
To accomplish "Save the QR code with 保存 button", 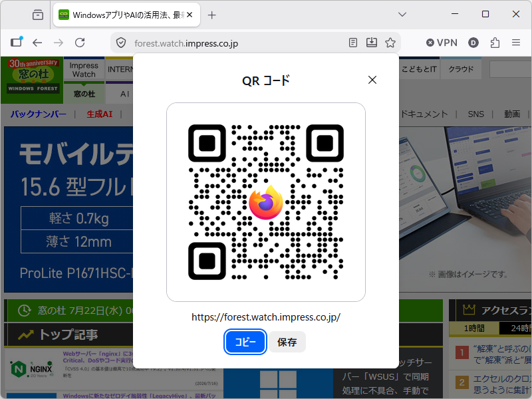I will click(x=287, y=342).
